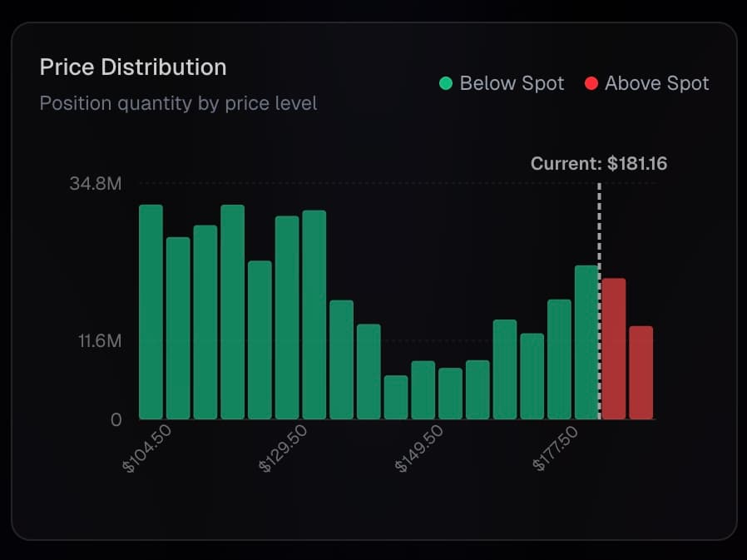Select the shortest green bar in the chart

coord(396,398)
